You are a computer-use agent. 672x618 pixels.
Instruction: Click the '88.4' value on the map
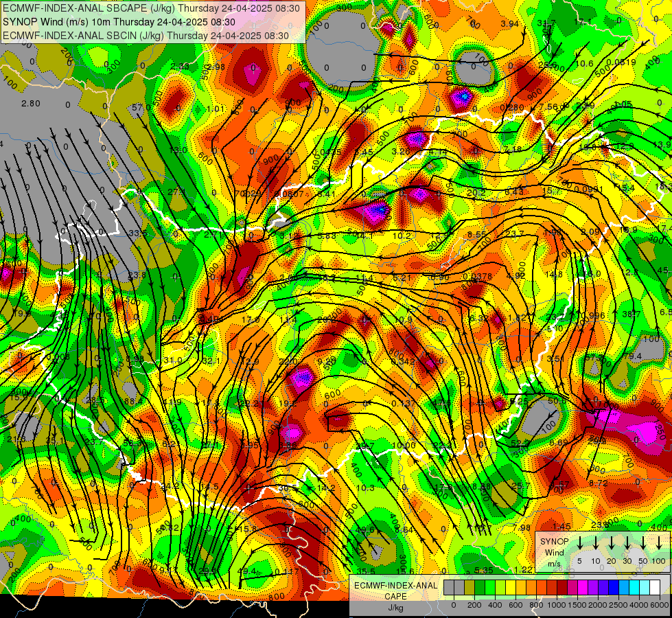click(133, 402)
